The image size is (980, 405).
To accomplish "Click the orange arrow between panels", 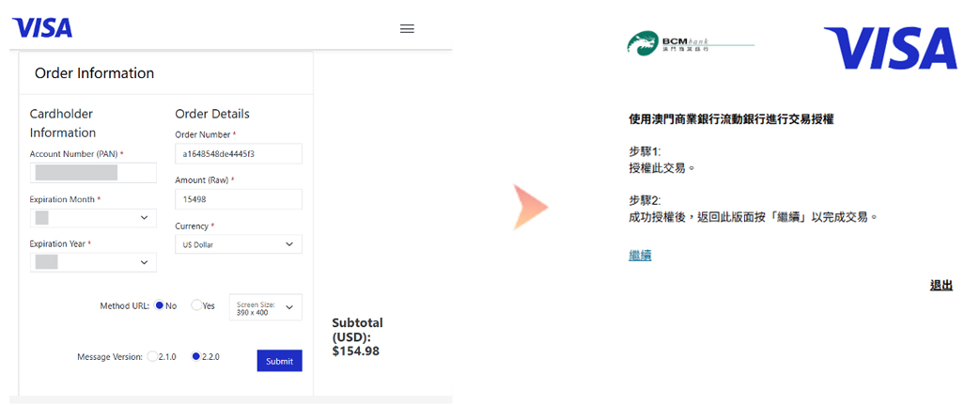I will tap(530, 207).
